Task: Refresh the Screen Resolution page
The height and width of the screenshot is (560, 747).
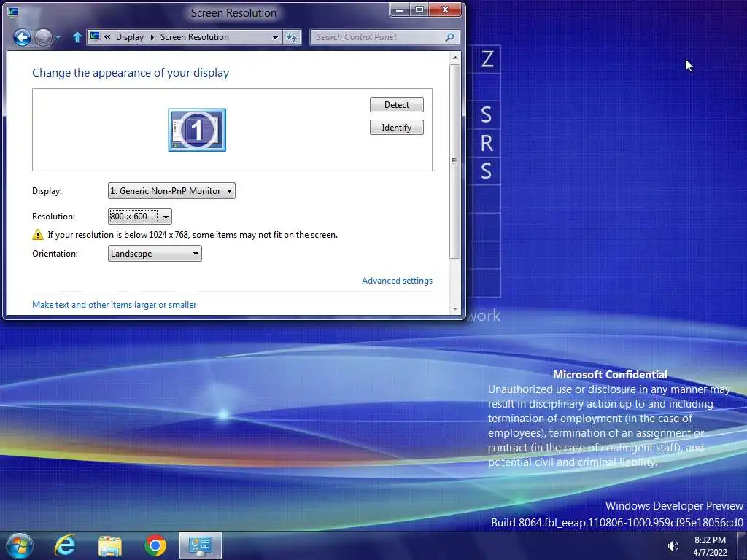Action: point(292,37)
